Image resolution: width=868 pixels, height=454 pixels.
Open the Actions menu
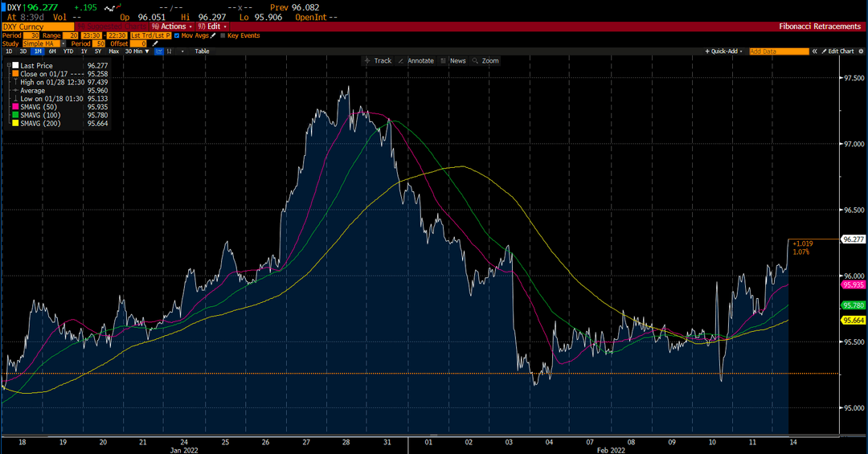point(172,26)
